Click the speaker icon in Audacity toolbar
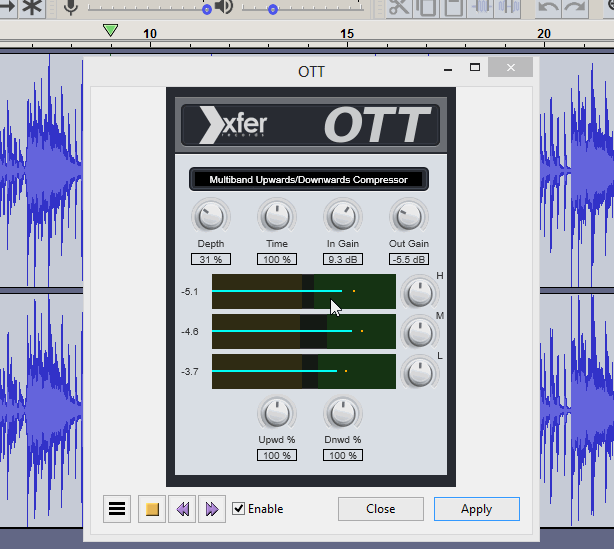Screen dimensions: 614x549 pyautogui.click(x=224, y=7)
